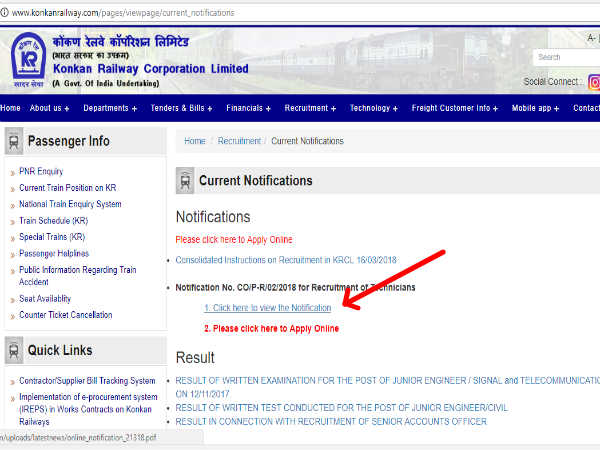
Task: Expand the Financials menu
Action: pyautogui.click(x=248, y=108)
